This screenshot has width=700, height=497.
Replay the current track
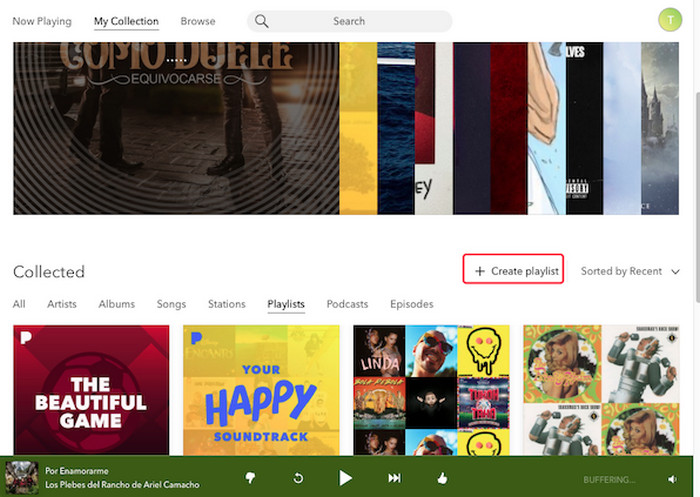[298, 478]
